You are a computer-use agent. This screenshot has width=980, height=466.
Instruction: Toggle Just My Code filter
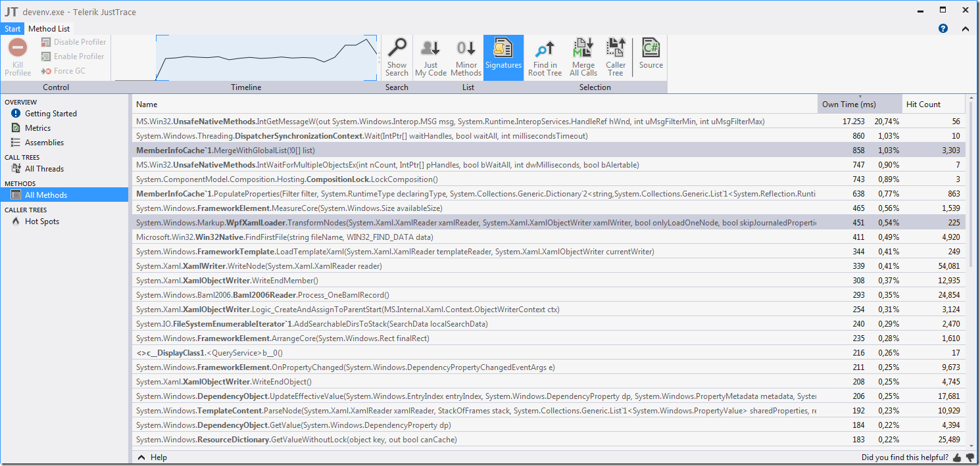(x=431, y=58)
